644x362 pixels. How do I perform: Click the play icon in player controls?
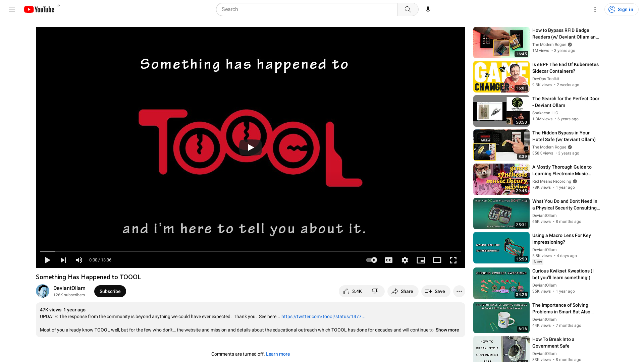coord(48,260)
